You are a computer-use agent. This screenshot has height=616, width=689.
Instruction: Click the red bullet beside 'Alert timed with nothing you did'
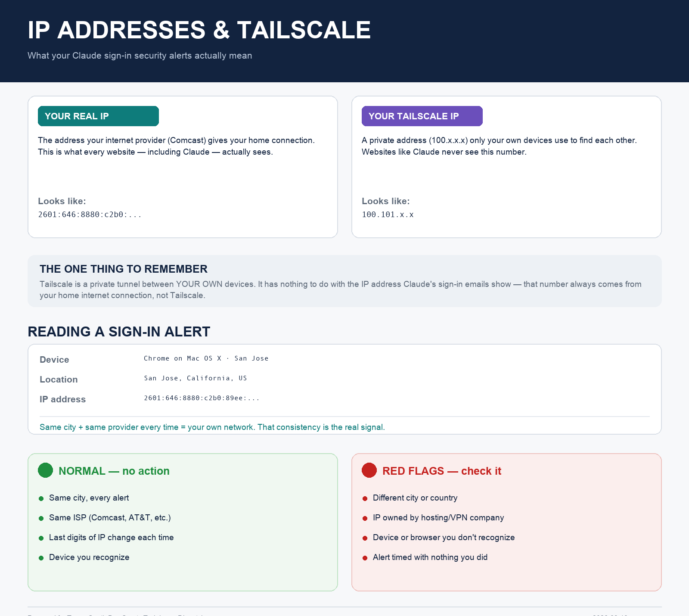pos(365,558)
